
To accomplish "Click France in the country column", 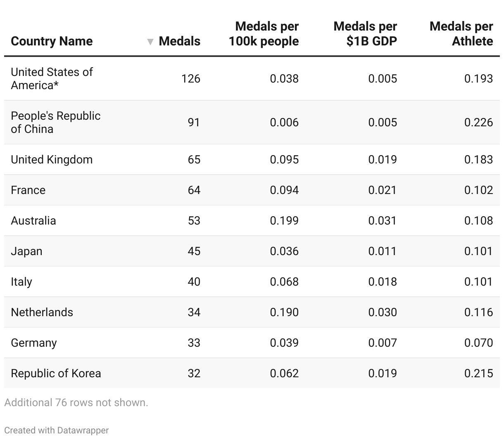I will [x=28, y=190].
